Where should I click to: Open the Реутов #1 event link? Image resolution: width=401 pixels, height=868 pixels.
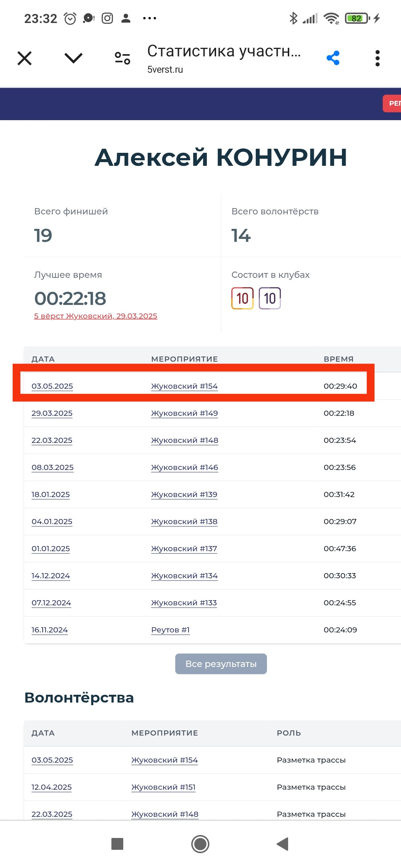(170, 630)
